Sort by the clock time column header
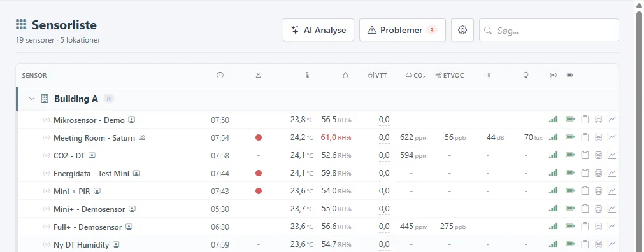644x252 pixels. (220, 75)
